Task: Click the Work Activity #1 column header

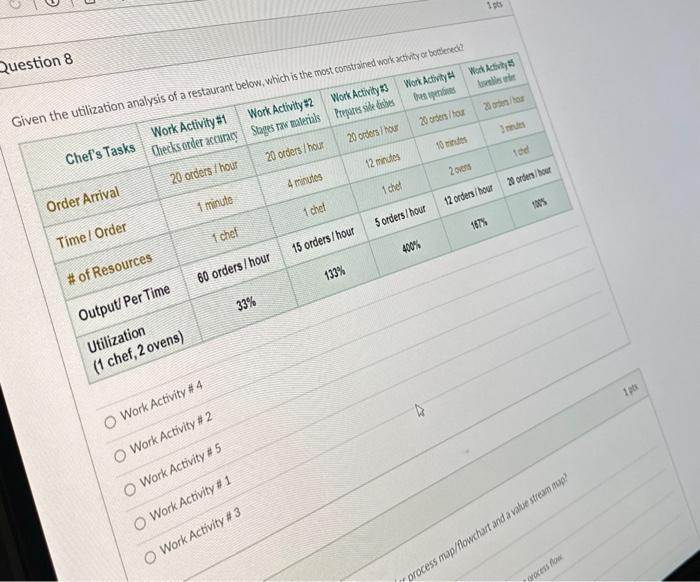Action: pos(192,134)
